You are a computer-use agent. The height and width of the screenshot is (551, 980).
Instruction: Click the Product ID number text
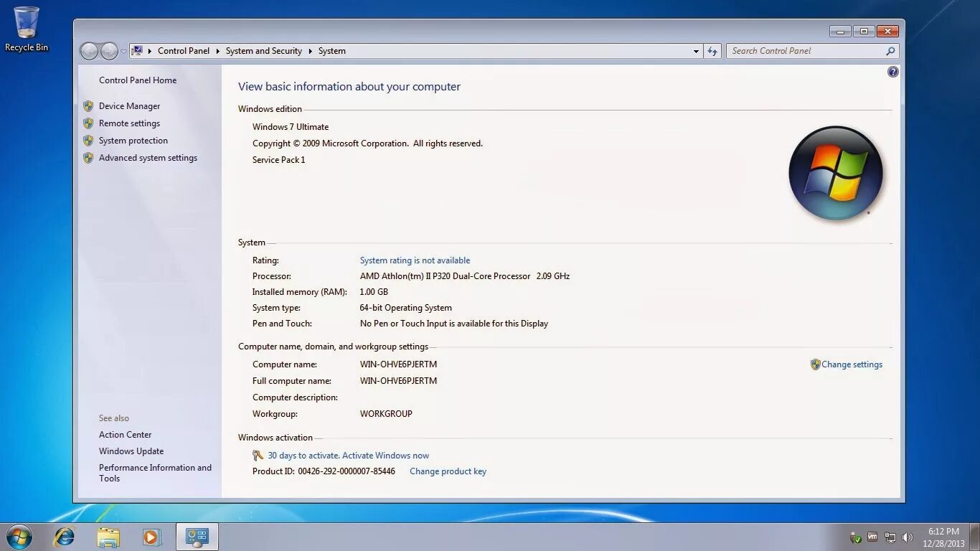[347, 471]
